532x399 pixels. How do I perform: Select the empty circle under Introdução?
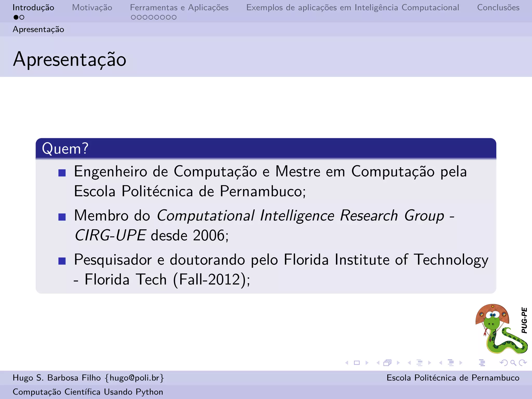point(22,17)
